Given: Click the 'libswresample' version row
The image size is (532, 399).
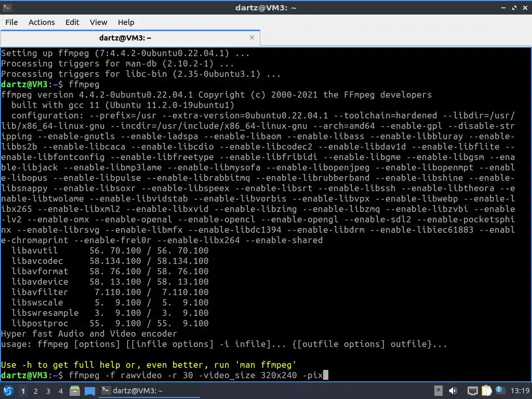Looking at the screenshot, I should 110,313.
